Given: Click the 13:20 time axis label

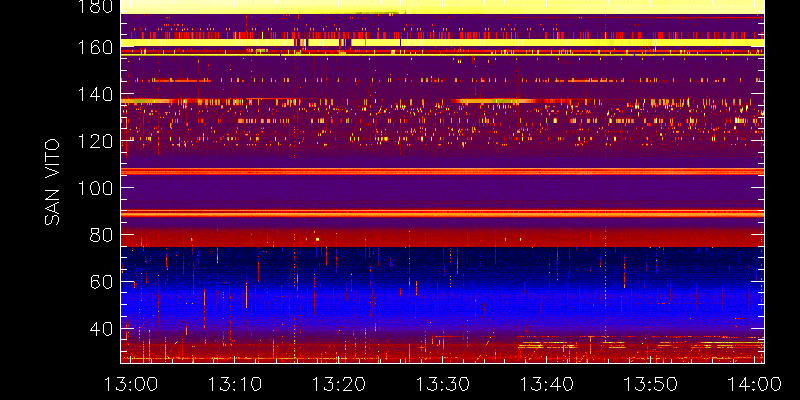Looking at the screenshot, I should tap(339, 384).
